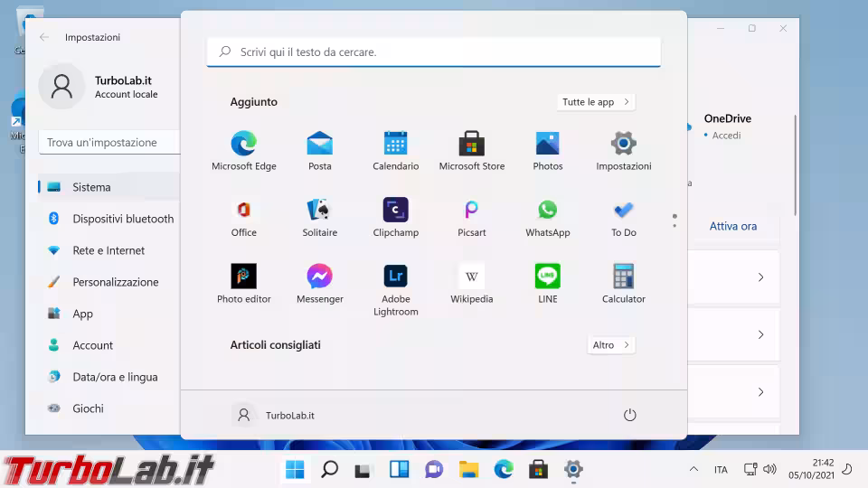Click the Windows Start button on taskbar
The width and height of the screenshot is (868, 488).
tap(295, 469)
